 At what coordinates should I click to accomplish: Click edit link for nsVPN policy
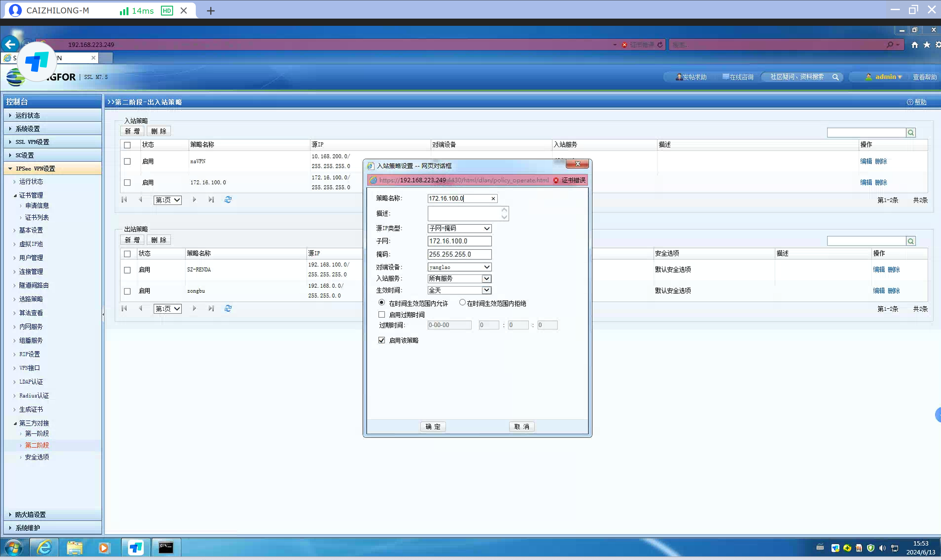coord(865,161)
